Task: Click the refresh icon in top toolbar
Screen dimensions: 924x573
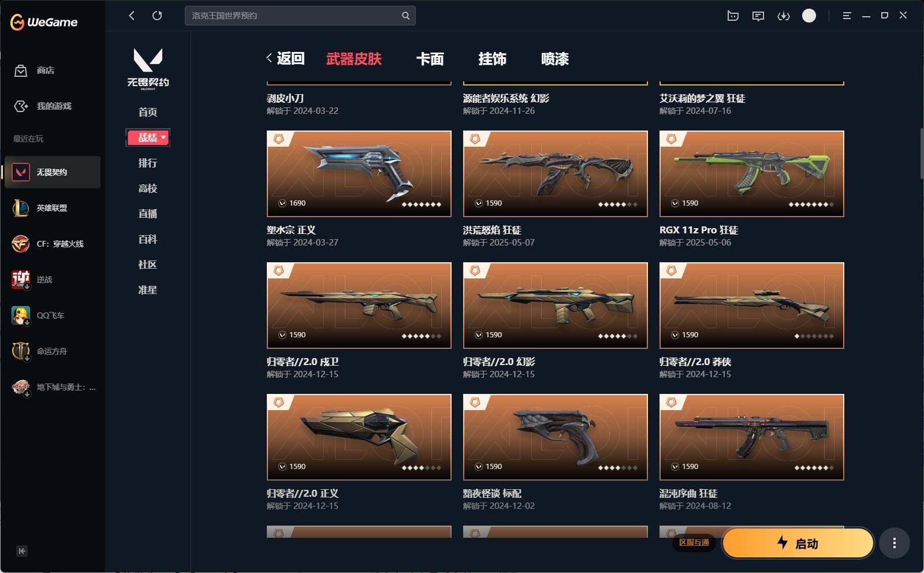Action: tap(157, 16)
